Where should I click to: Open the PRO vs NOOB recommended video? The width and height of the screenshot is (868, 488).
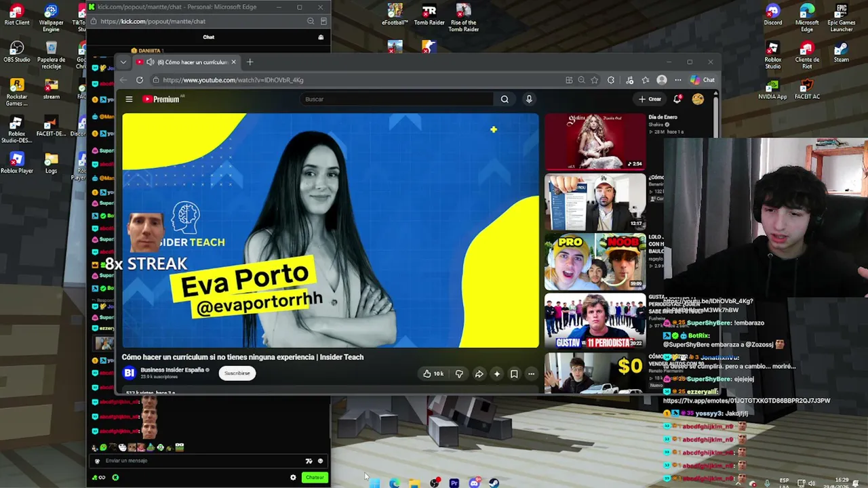pos(595,262)
